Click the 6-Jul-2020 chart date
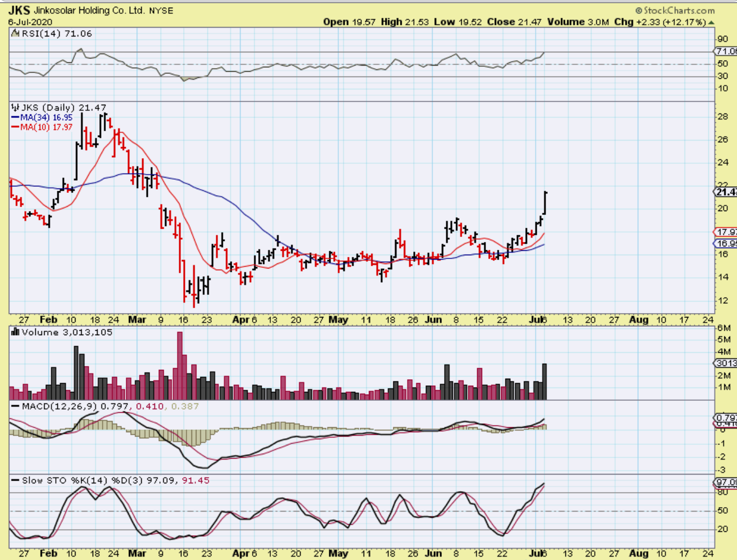737x560 pixels. pos(30,22)
